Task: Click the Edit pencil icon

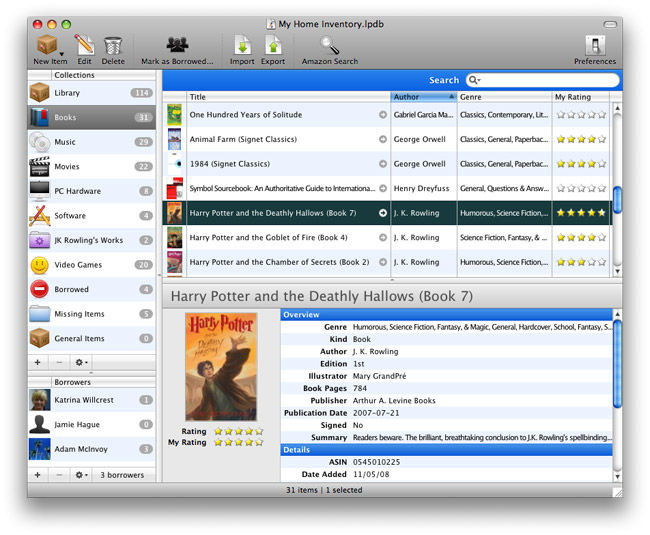Action: [x=84, y=44]
